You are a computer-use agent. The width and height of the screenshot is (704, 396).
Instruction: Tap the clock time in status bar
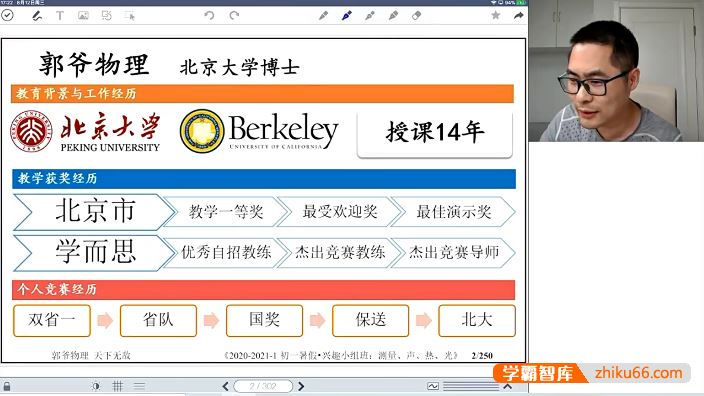tap(7, 2)
